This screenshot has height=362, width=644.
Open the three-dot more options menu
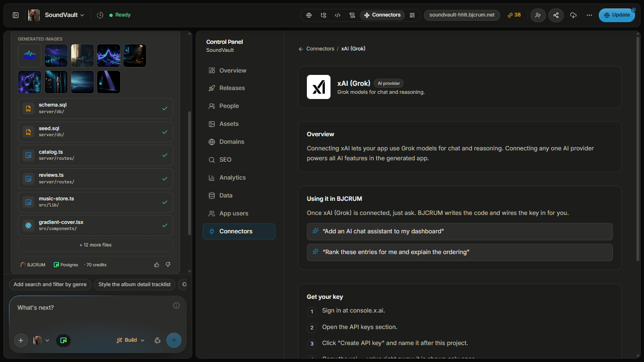[x=589, y=15]
